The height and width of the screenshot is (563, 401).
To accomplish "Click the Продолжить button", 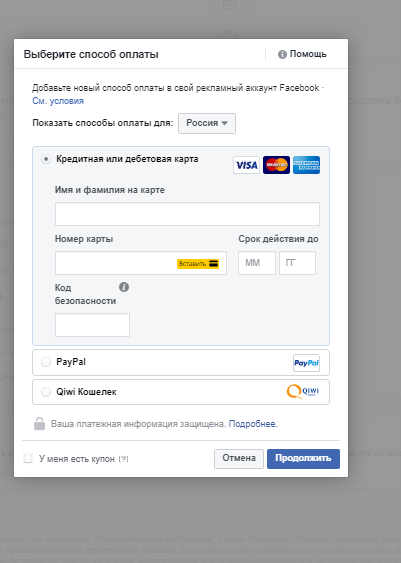I will [303, 459].
